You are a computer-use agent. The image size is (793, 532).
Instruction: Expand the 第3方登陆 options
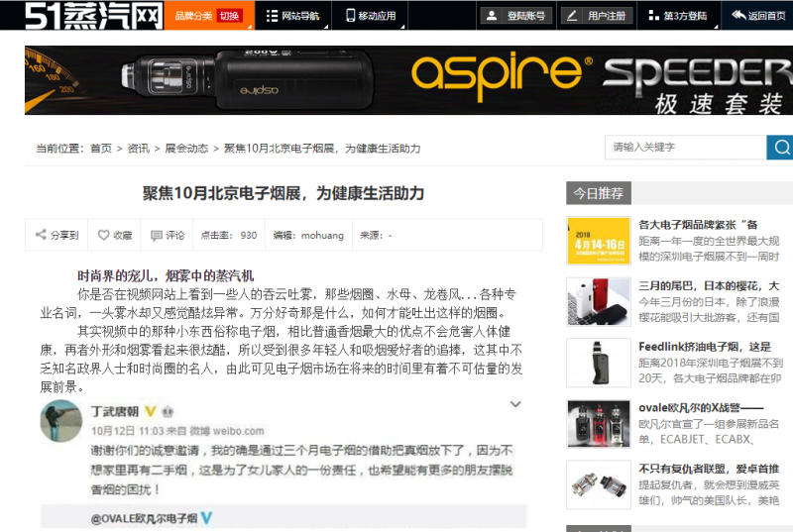tap(678, 16)
